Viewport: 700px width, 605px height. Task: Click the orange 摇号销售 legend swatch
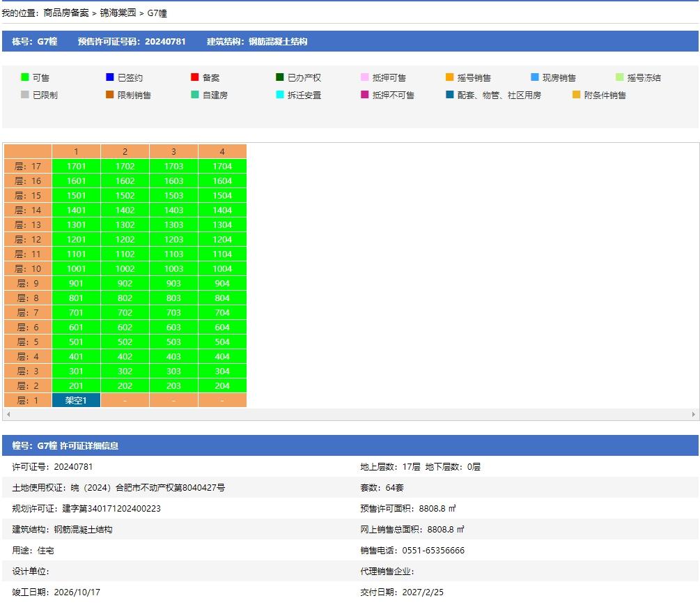[x=449, y=77]
